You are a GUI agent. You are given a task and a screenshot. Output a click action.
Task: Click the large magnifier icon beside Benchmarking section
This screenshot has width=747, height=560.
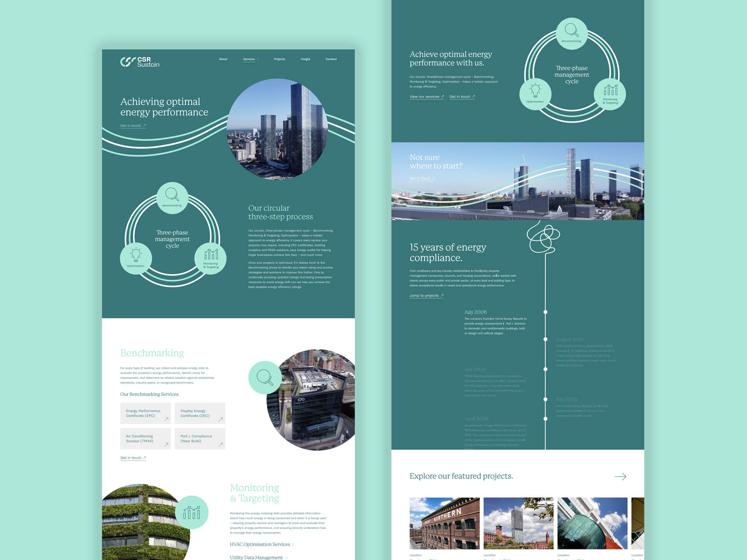coord(265,378)
